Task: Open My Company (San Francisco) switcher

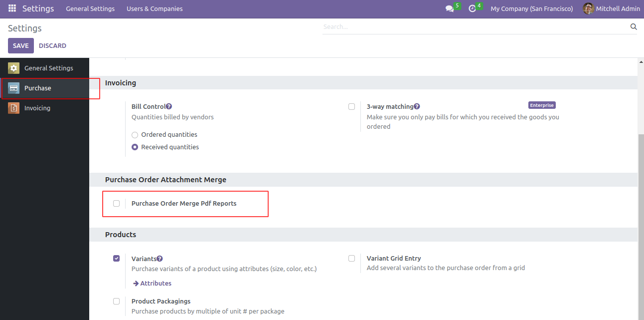Action: (532, 8)
